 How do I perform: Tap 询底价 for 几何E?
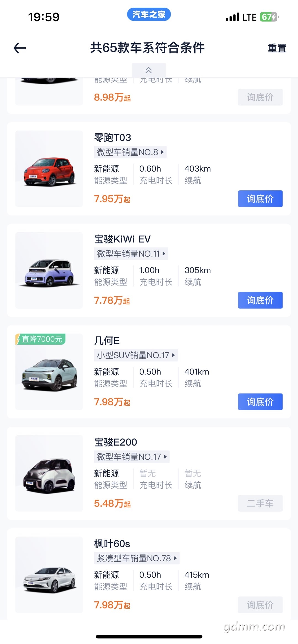[260, 402]
